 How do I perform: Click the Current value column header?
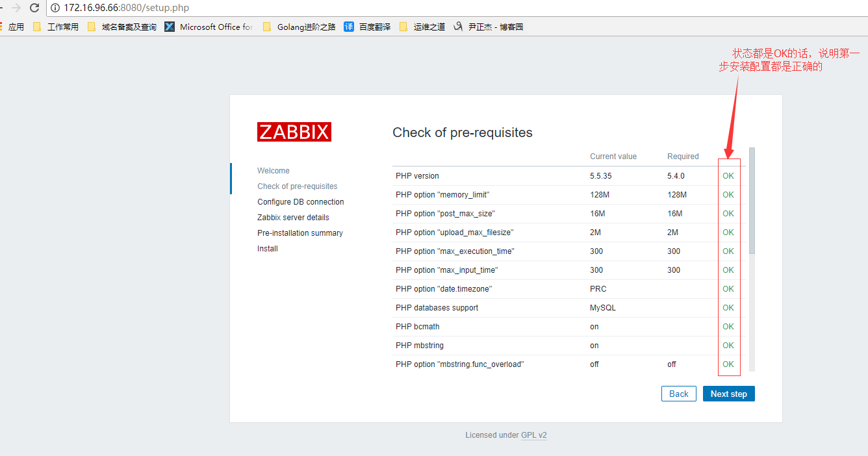click(613, 157)
